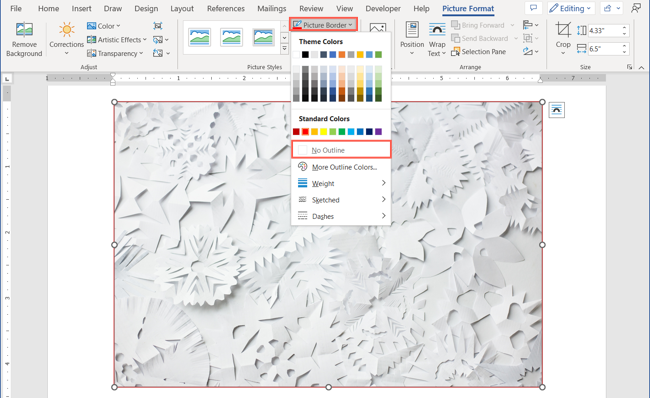The width and height of the screenshot is (650, 398).
Task: Click the Reset Picture icon
Action: tap(158, 53)
